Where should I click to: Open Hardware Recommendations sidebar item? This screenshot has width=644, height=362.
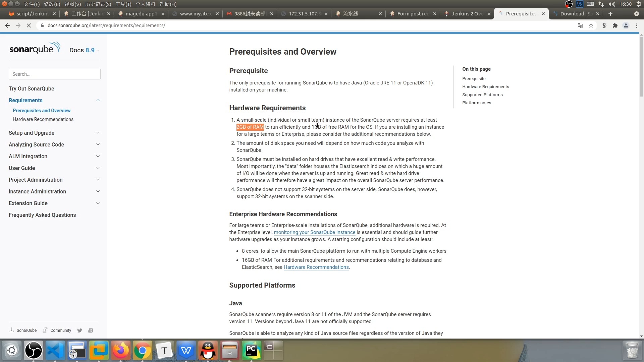[x=43, y=119]
